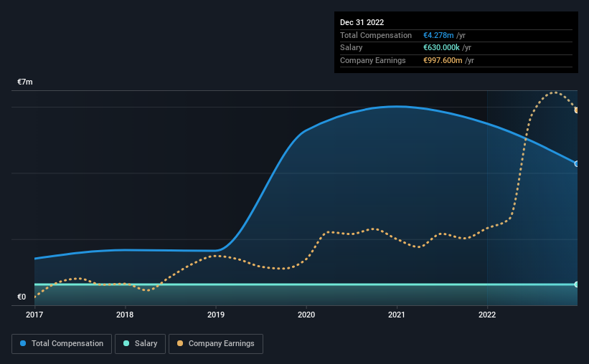Click the 2019 x-axis label
The width and height of the screenshot is (589, 364).
[x=216, y=315]
